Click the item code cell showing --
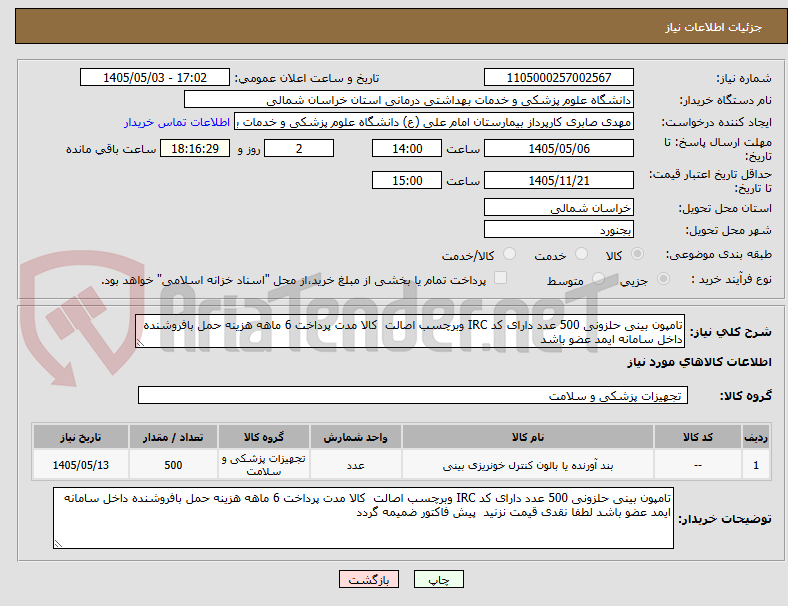This screenshot has height=606, width=788. 698,465
